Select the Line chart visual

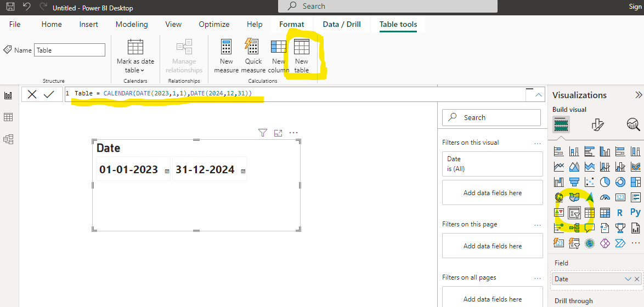558,167
